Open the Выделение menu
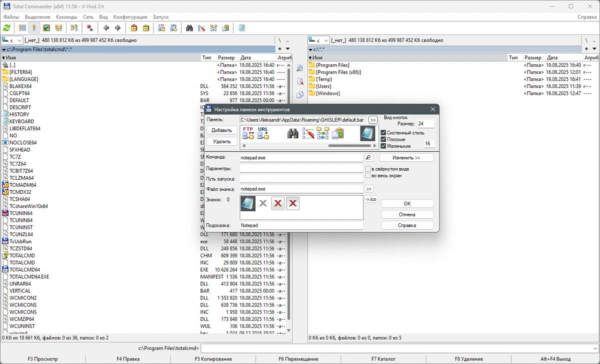The image size is (600, 364). 37,17
